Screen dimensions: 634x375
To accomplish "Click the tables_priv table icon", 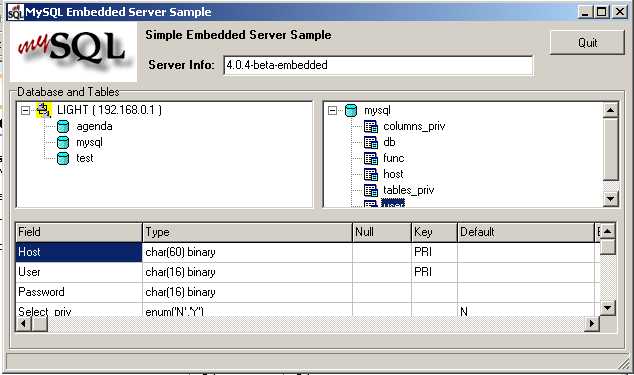I will pyautogui.click(x=371, y=190).
